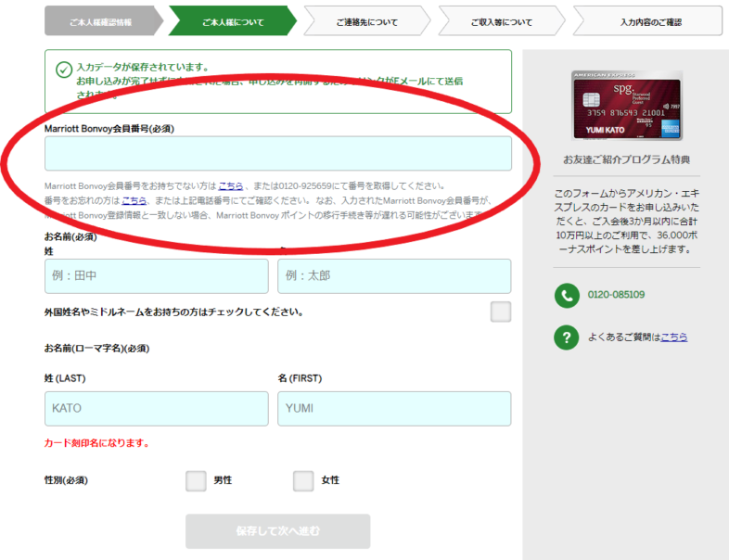729x560 pixels.
Task: Click the Marriott Bonvoy会員番号(必須) label
Action: pos(109,129)
